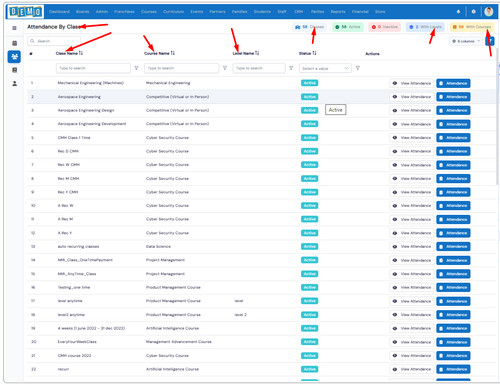Select 'Rec Y CMH' class name

click(x=68, y=192)
